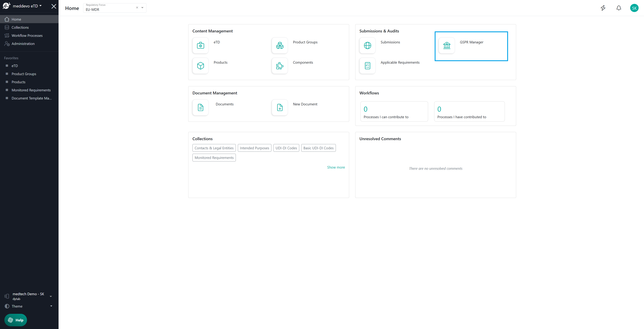Open the Products box icon tile
644x329 pixels.
[x=201, y=66]
